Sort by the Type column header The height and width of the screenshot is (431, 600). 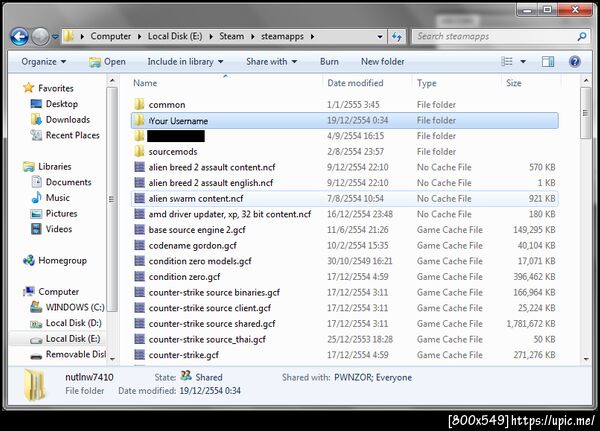[x=427, y=83]
